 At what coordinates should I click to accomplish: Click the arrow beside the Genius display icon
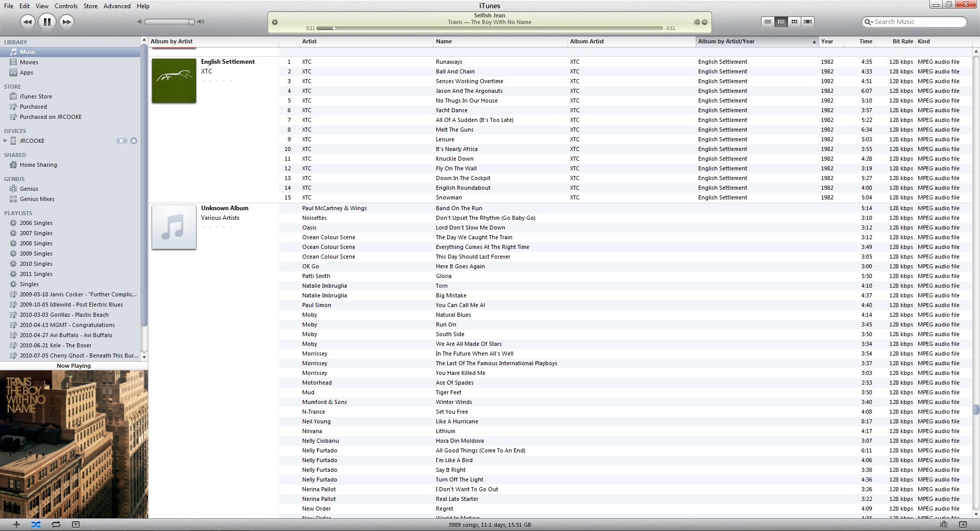point(705,22)
